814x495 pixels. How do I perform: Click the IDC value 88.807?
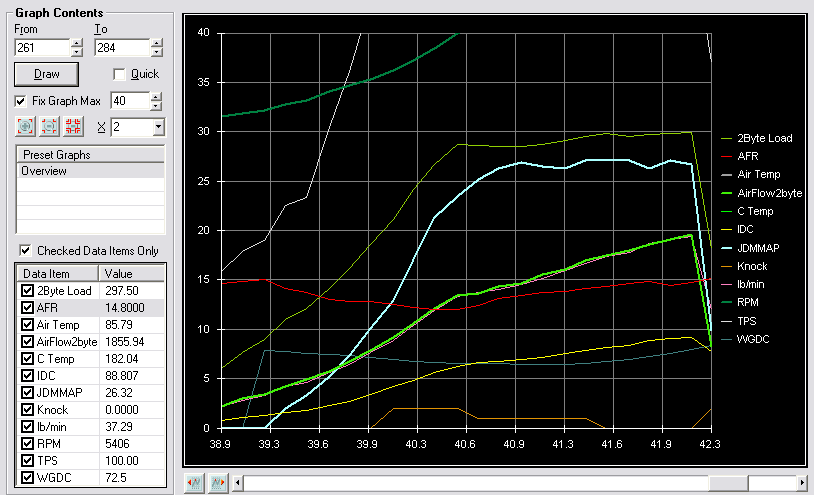pyautogui.click(x=122, y=376)
